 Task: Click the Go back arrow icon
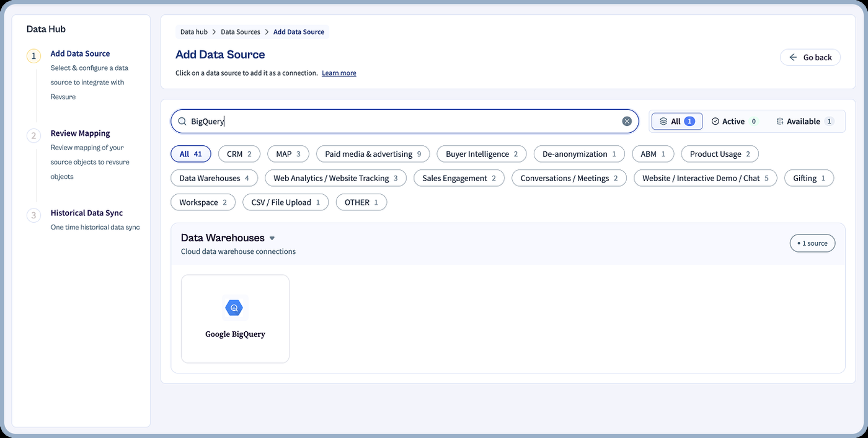pyautogui.click(x=793, y=57)
